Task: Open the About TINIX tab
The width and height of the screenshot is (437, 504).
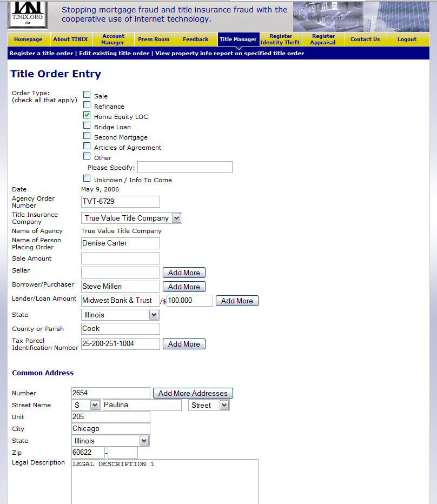Action: point(71,39)
